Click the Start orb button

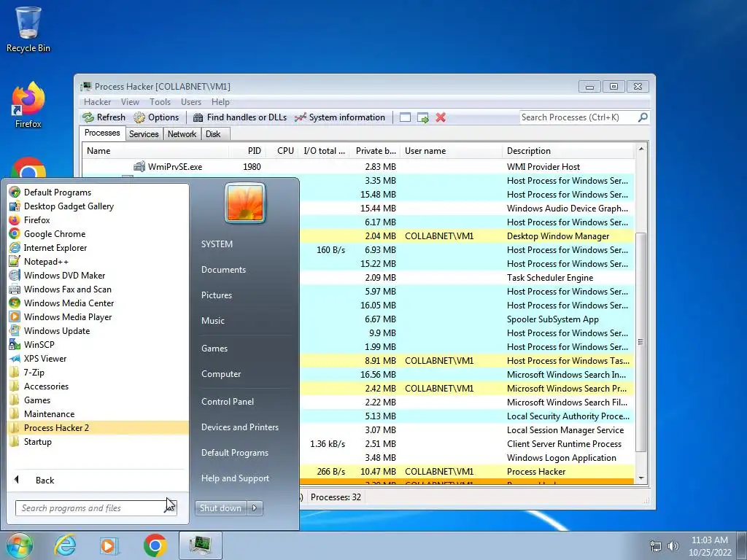click(19, 545)
